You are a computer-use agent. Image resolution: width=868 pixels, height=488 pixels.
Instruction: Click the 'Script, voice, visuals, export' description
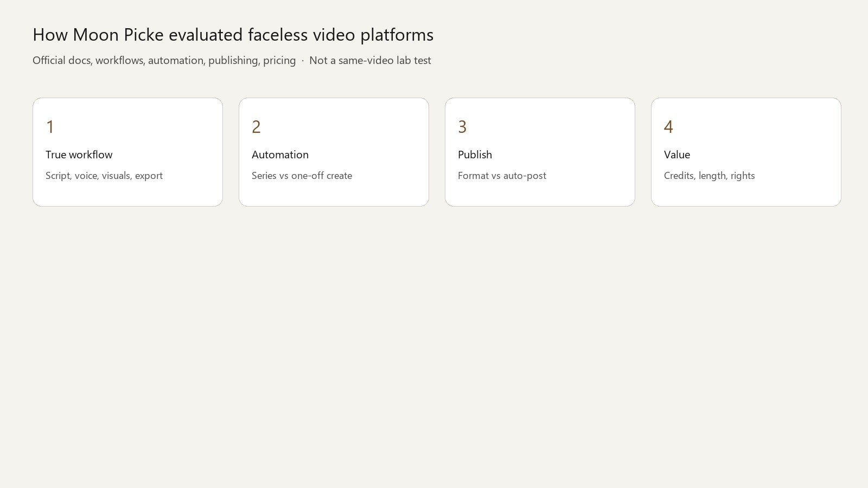pos(104,176)
